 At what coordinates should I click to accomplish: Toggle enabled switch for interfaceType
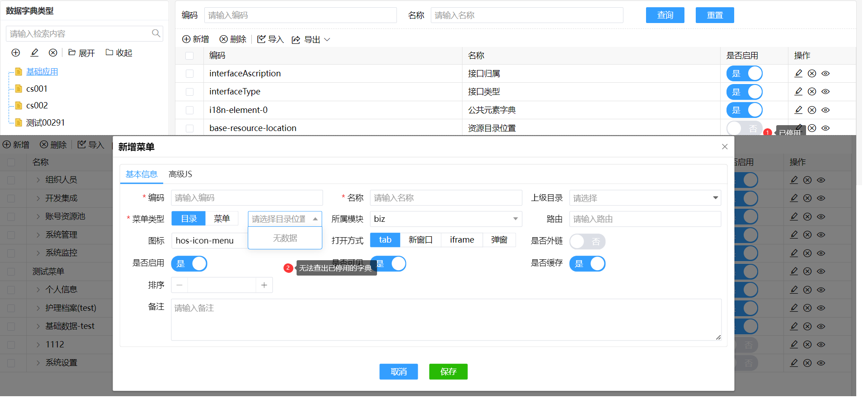click(745, 92)
